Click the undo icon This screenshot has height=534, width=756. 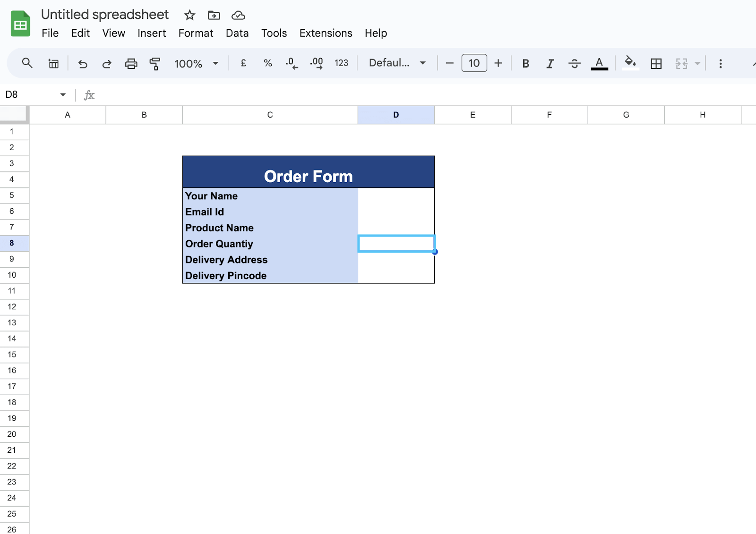point(83,63)
